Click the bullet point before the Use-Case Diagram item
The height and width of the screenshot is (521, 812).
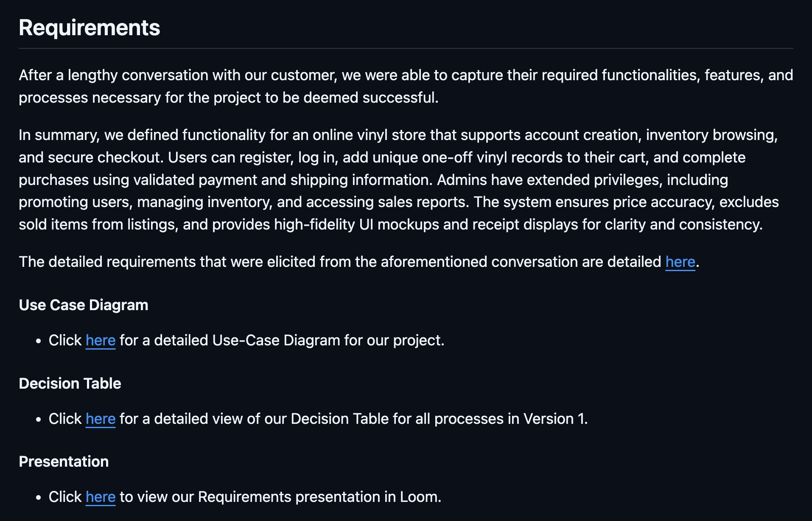tap(39, 341)
